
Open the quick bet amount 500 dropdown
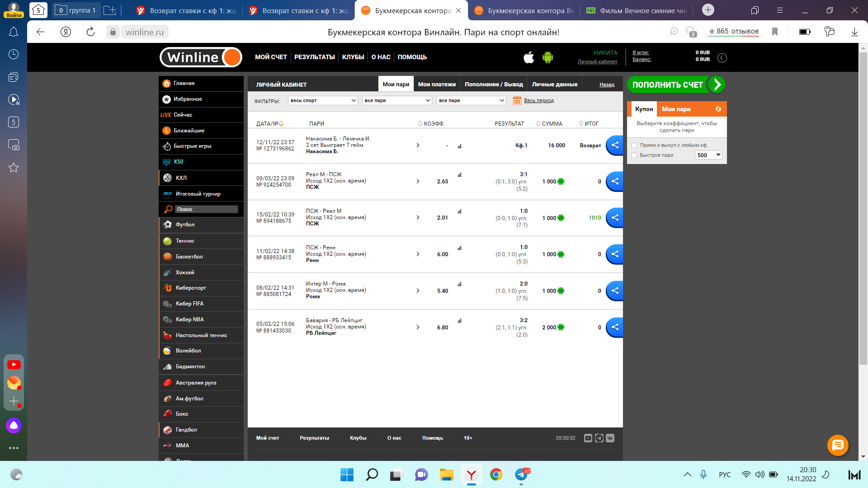[x=708, y=155]
